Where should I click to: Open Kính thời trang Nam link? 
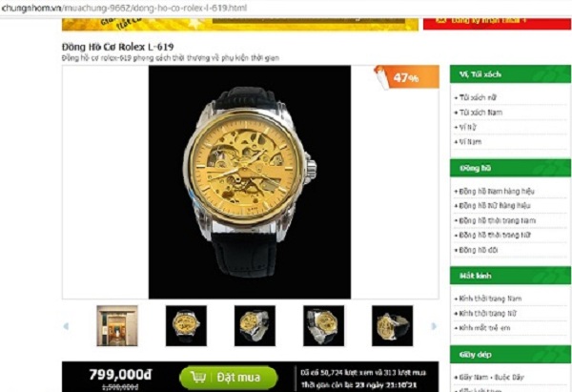[490, 299]
